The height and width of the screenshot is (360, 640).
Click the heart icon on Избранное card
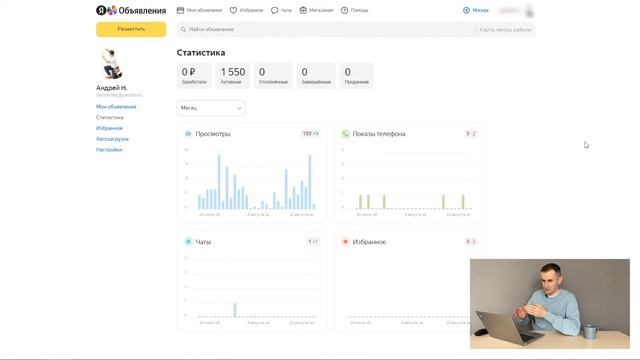click(x=345, y=242)
